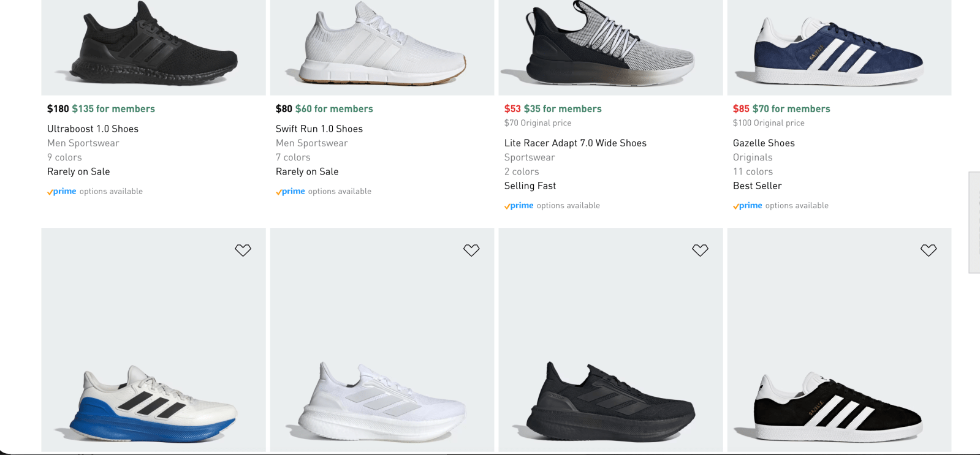Viewport: 980px width, 455px height.
Task: Favorite the blue-and-white running shoe via its heart icon
Action: (243, 250)
